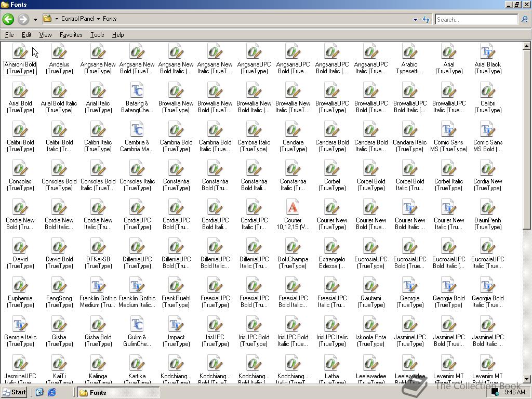Select the Aharoni Bold font icon
Viewport: 532px width, 399px height.
click(20, 52)
